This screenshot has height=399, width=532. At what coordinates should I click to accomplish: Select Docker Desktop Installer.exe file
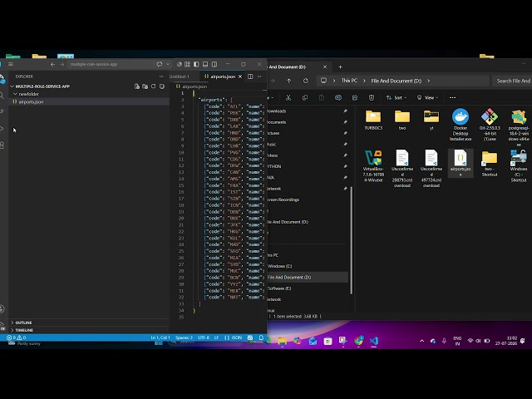point(461,125)
